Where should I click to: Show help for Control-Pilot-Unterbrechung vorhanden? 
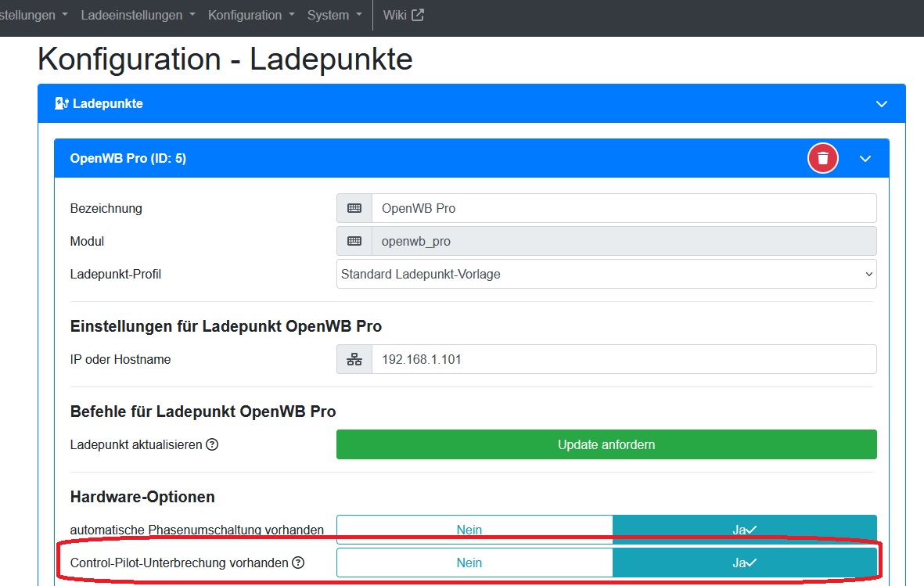(x=299, y=563)
